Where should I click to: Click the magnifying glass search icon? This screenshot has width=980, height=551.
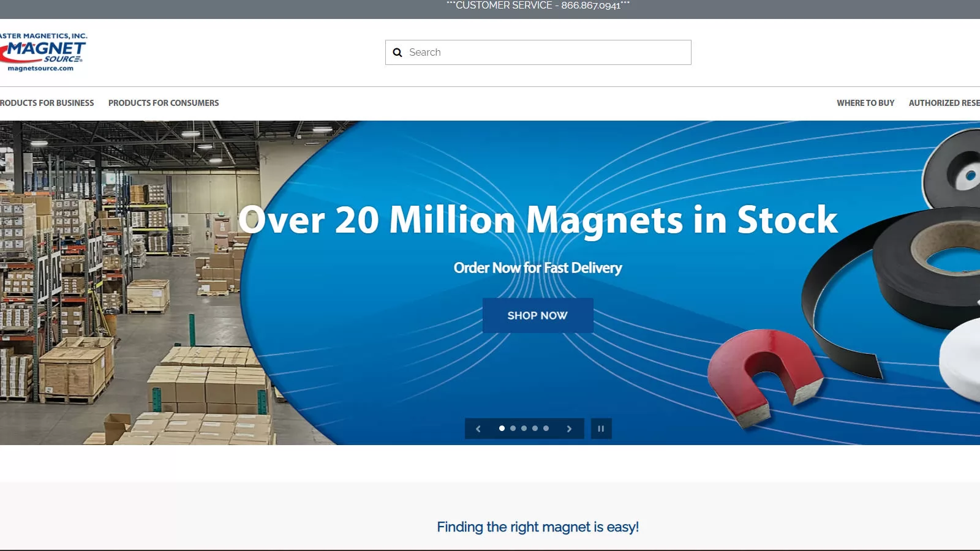click(x=397, y=52)
